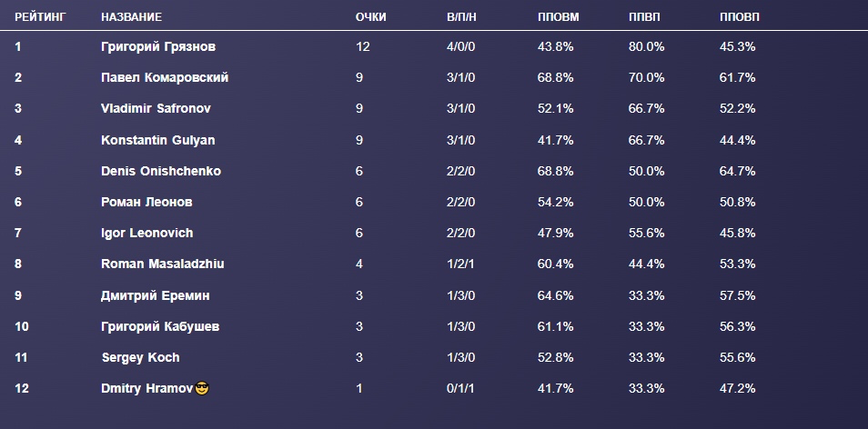Viewport: 868px width, 429px height.
Task: Select player Роман Леонов
Action: pyautogui.click(x=146, y=202)
